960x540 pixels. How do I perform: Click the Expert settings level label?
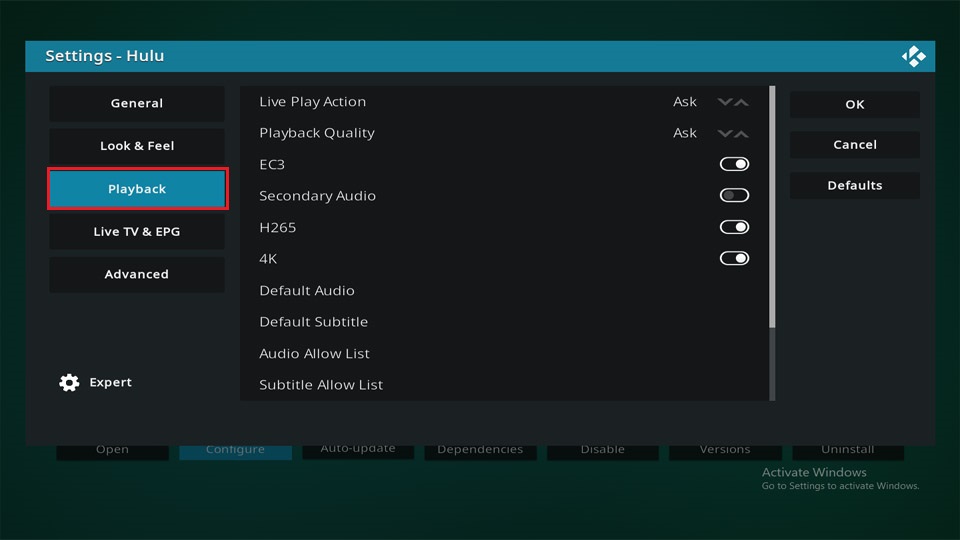click(110, 382)
